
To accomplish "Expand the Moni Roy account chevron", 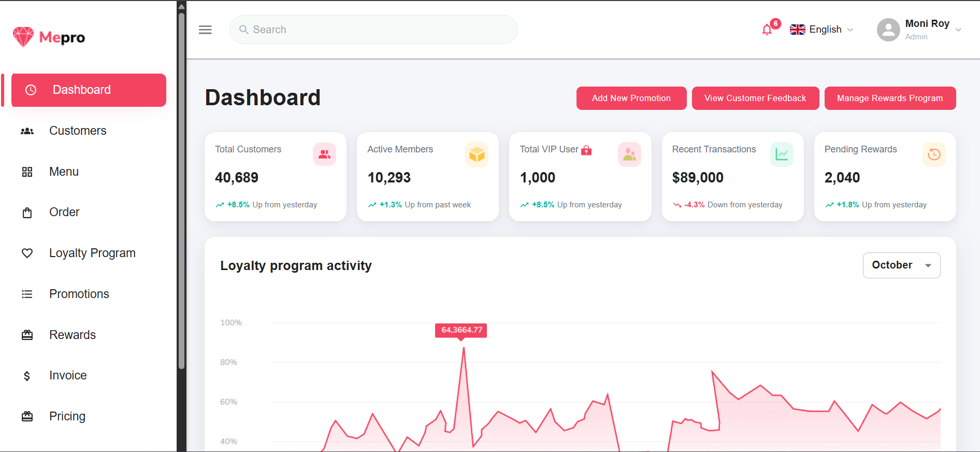I will tap(958, 30).
